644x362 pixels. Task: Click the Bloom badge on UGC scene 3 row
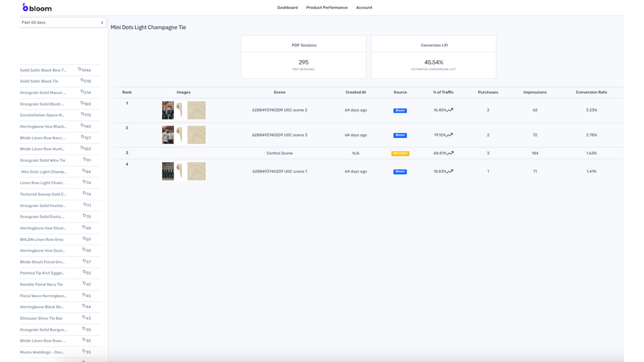tap(399, 135)
